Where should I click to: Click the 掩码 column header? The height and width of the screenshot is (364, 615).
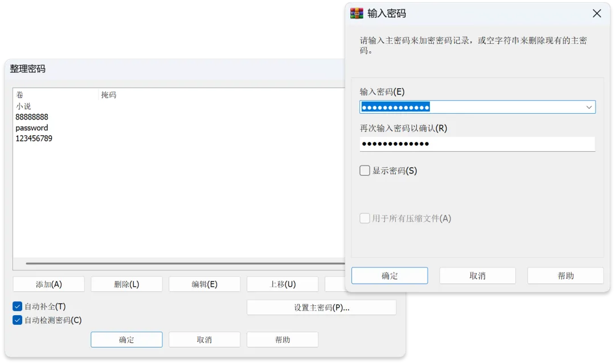pyautogui.click(x=109, y=95)
